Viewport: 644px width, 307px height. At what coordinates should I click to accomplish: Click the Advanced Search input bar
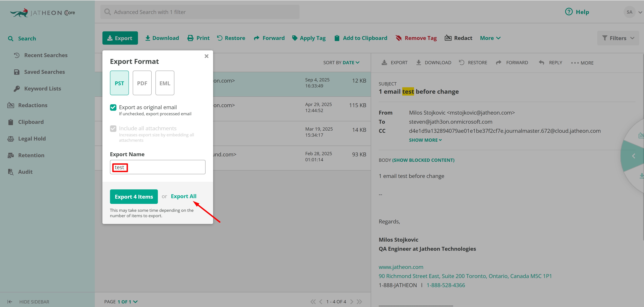(200, 12)
